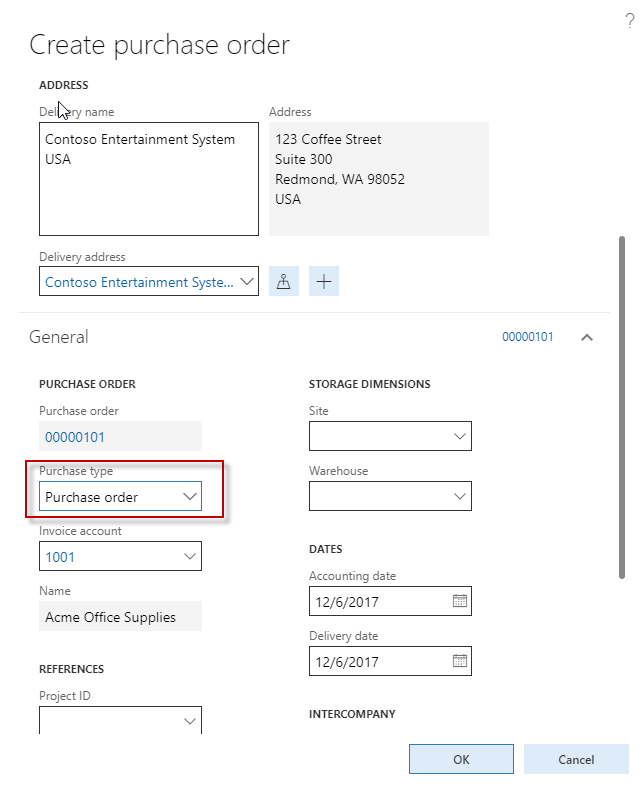Image resolution: width=639 pixels, height=786 pixels.
Task: Click the OK button
Action: click(x=461, y=759)
